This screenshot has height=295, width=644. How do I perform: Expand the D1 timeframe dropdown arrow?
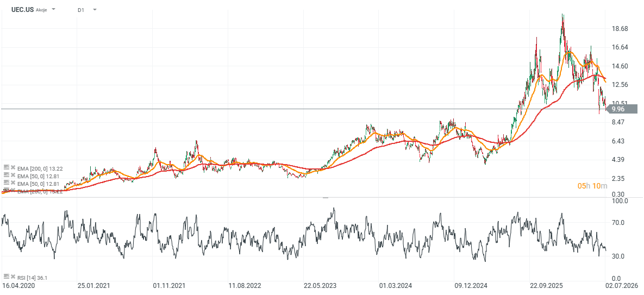pyautogui.click(x=95, y=9)
